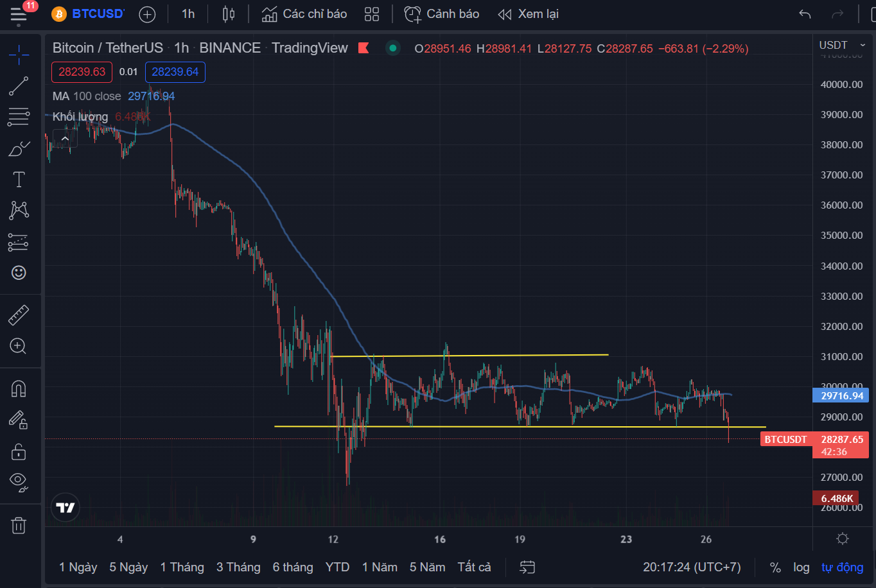Click the TradingView logo on the chart
876x588 pixels.
(x=66, y=508)
